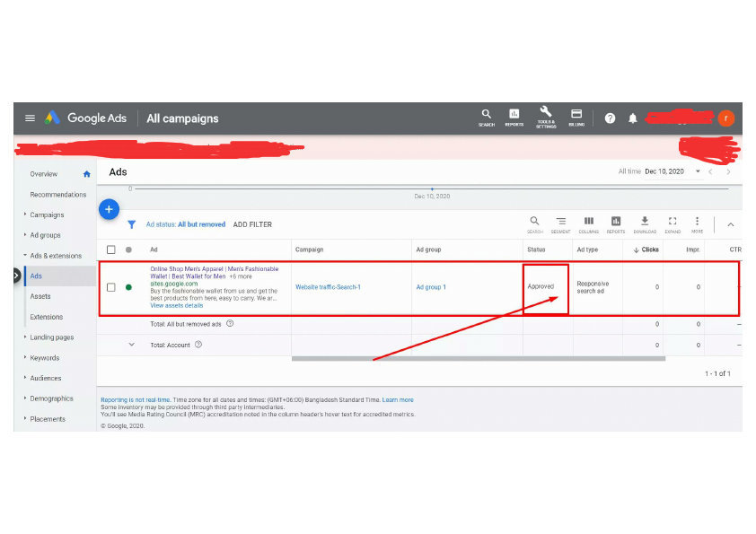Expand the Audiences sidebar section
The height and width of the screenshot is (534, 756).
[x=25, y=377]
